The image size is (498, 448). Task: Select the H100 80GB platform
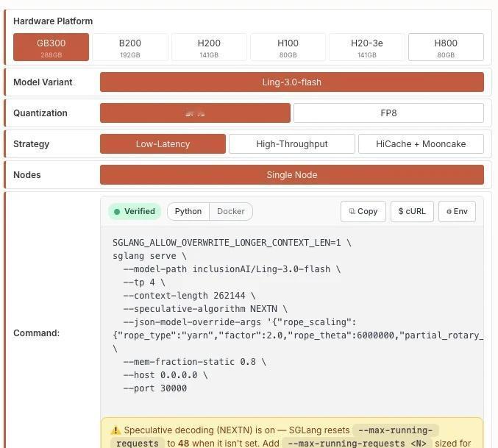[288, 47]
